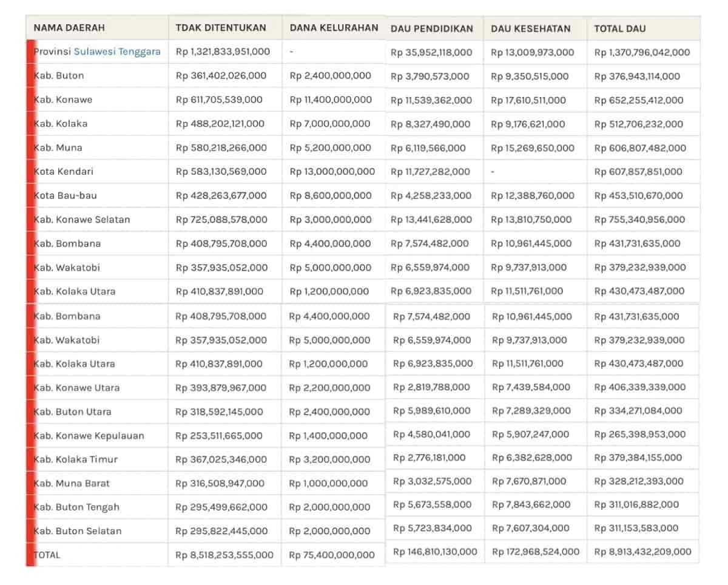Select the TOTAL DAU column header
The height and width of the screenshot is (585, 728).
pos(620,29)
